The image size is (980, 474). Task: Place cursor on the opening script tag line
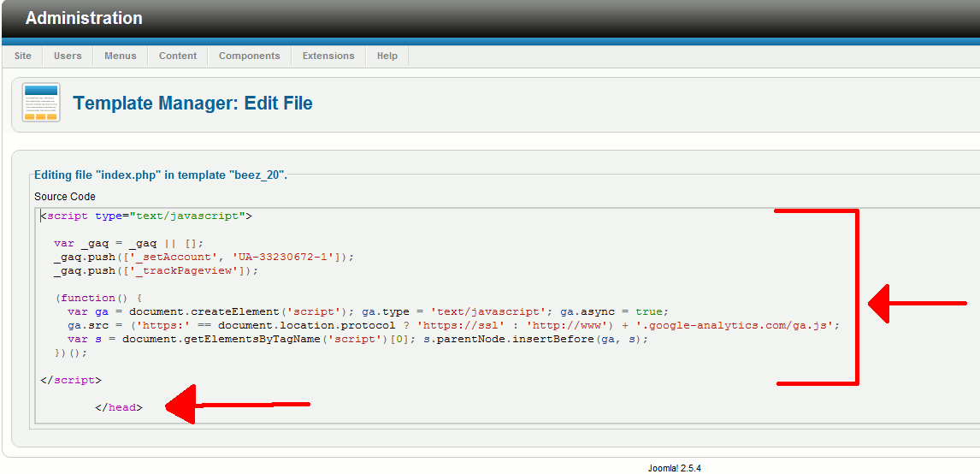point(145,216)
